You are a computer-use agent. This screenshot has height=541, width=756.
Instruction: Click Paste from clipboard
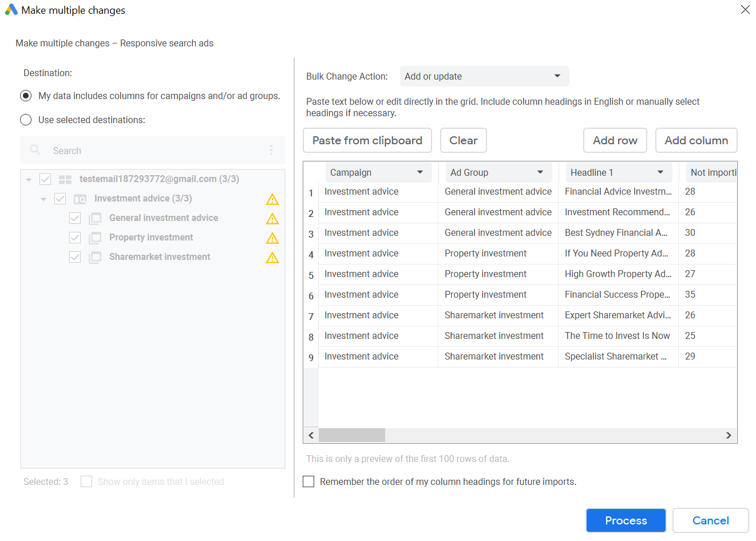click(367, 140)
